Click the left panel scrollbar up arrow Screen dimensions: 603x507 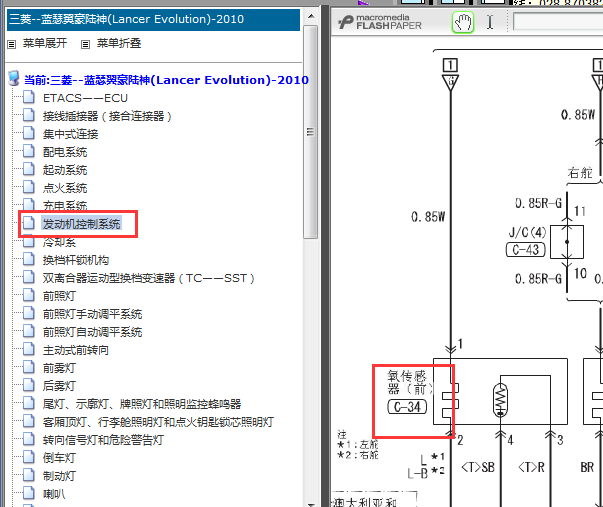pyautogui.click(x=311, y=17)
